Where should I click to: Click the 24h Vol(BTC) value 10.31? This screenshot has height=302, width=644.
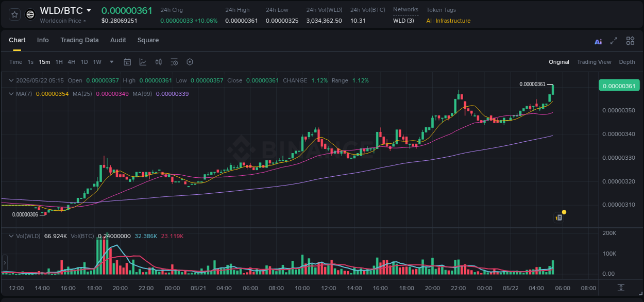tap(358, 21)
